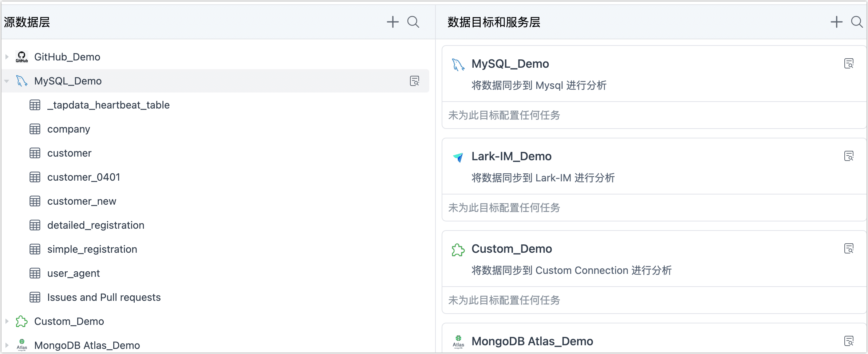
Task: Expand the MongoDB Atlas_Demo source connection
Action: (7, 345)
